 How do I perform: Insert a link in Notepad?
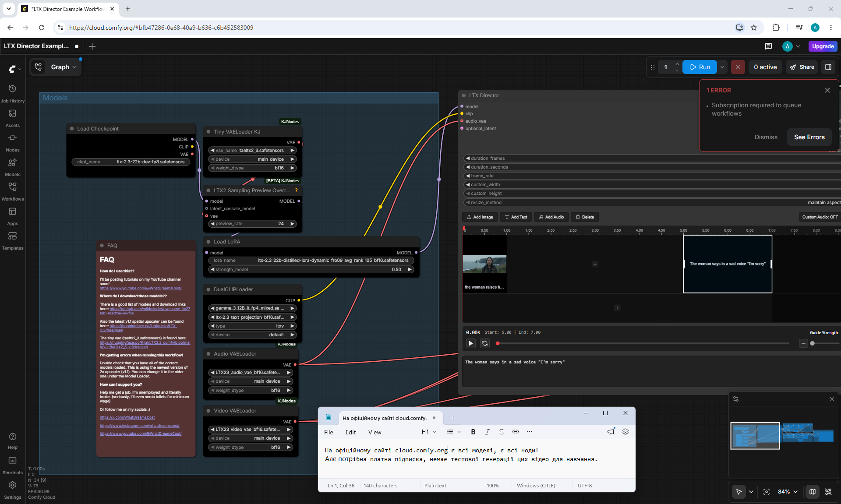point(516,432)
